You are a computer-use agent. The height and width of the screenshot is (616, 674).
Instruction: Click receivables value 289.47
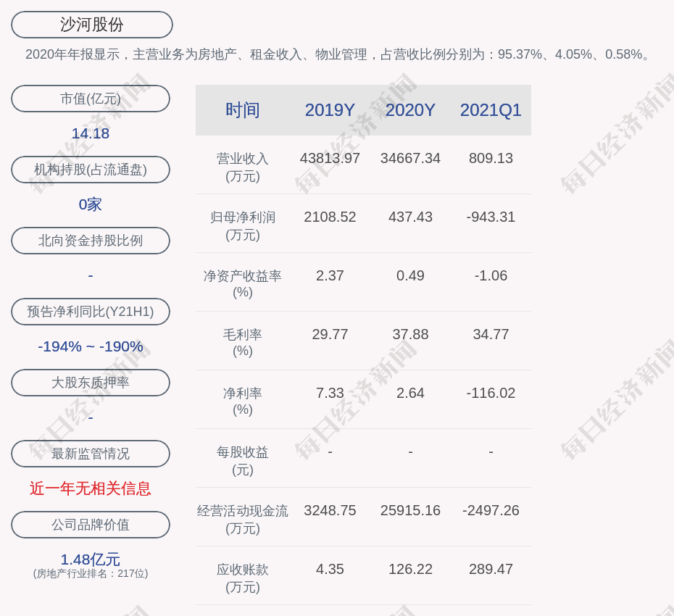pos(491,569)
